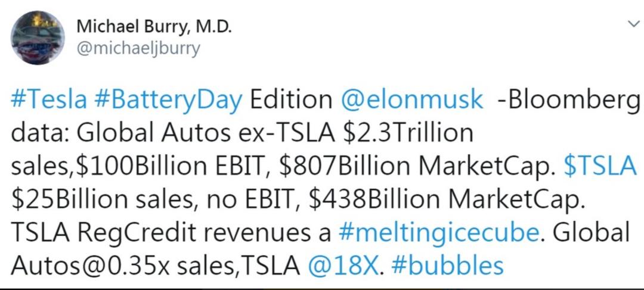Open the tweet options chevron menu
The width and height of the screenshot is (644, 290).
click(631, 25)
